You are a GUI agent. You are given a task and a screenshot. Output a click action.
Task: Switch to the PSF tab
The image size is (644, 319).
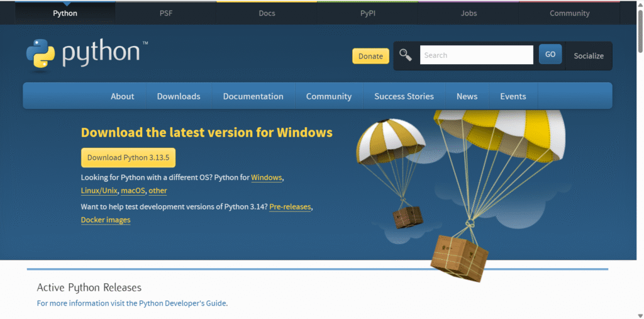click(x=166, y=13)
